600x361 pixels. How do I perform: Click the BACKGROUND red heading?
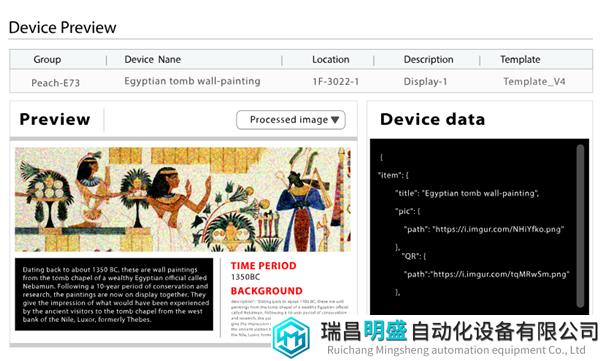[267, 291]
